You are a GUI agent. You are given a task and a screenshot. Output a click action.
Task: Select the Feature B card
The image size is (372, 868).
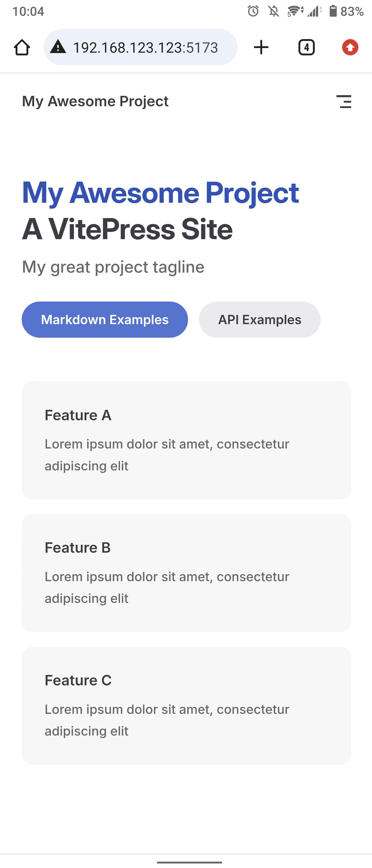click(x=186, y=573)
